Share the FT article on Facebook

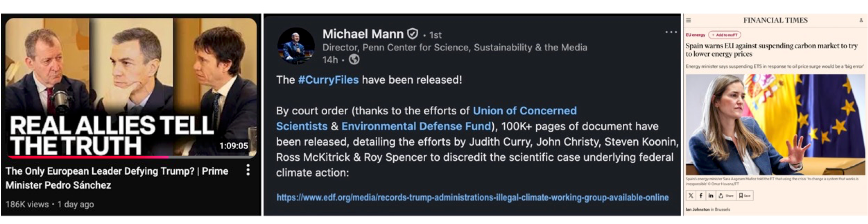(701, 196)
